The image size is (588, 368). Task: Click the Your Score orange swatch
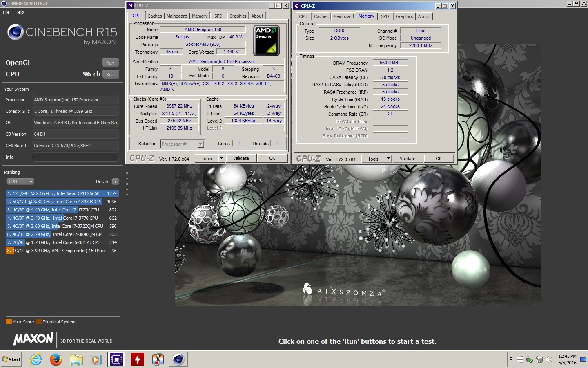(9, 322)
